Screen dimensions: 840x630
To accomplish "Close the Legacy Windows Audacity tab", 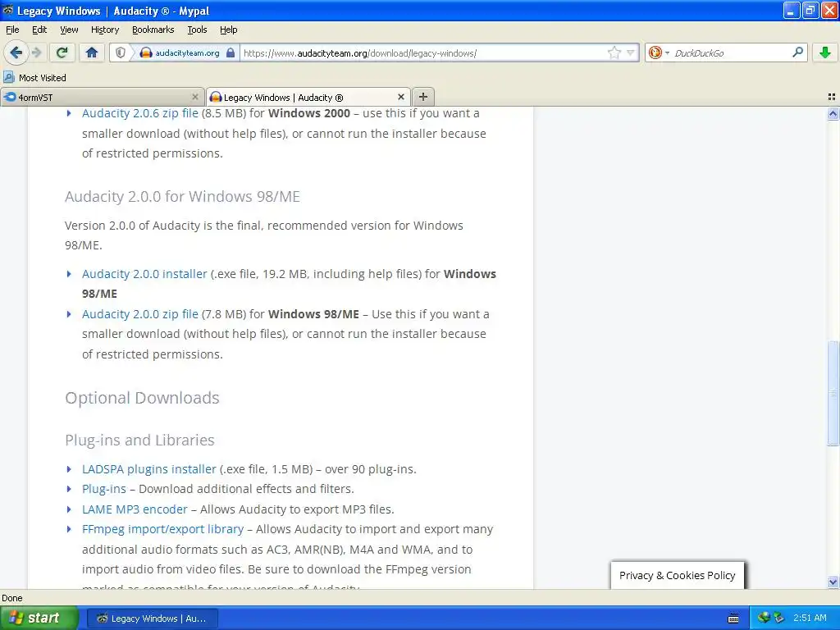I will [x=400, y=97].
